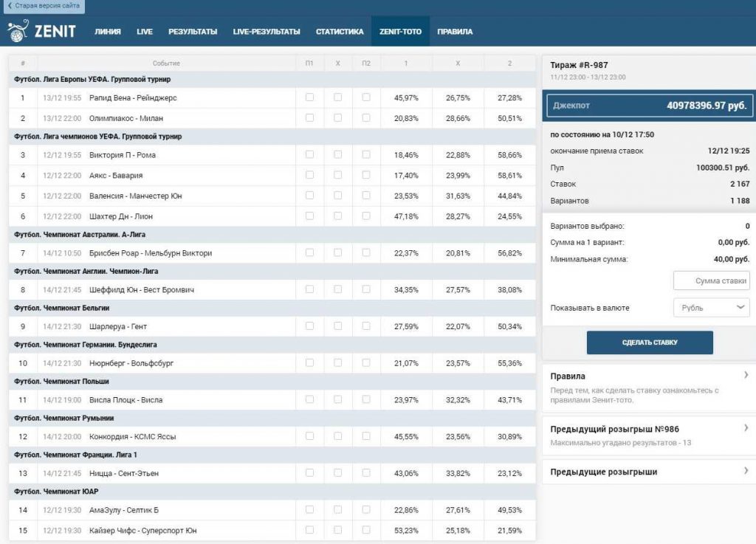Check П1 for Шеффилд Юн - Вест Бромвич
756x544 pixels.
(x=309, y=289)
